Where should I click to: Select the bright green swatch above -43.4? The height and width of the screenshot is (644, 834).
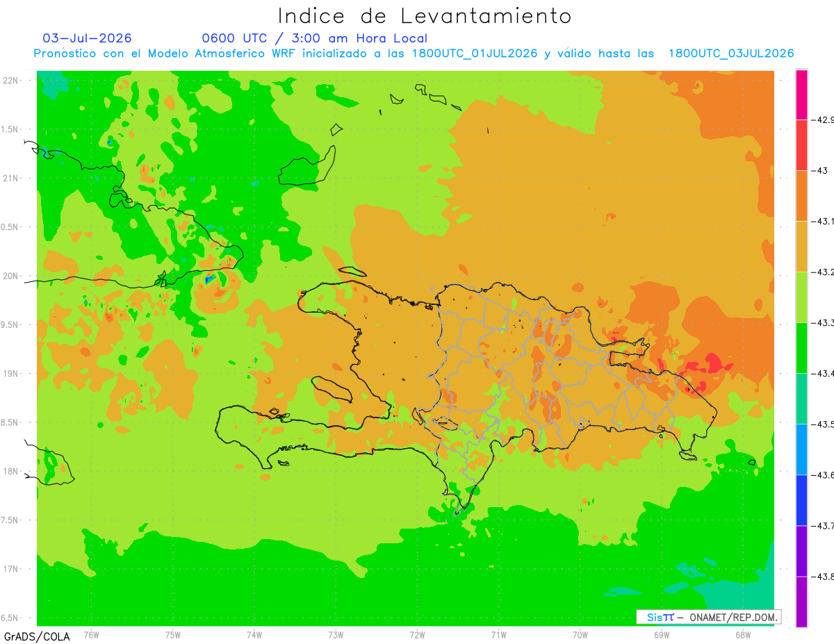[x=801, y=347]
